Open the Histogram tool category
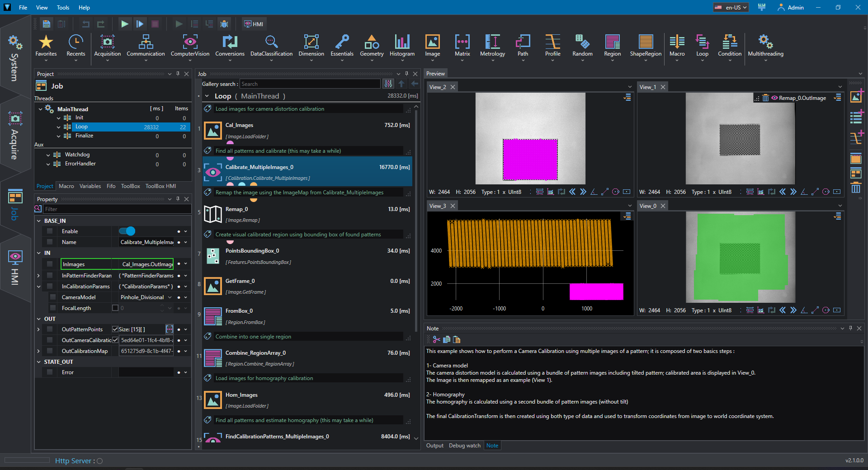868x470 pixels. pyautogui.click(x=402, y=47)
